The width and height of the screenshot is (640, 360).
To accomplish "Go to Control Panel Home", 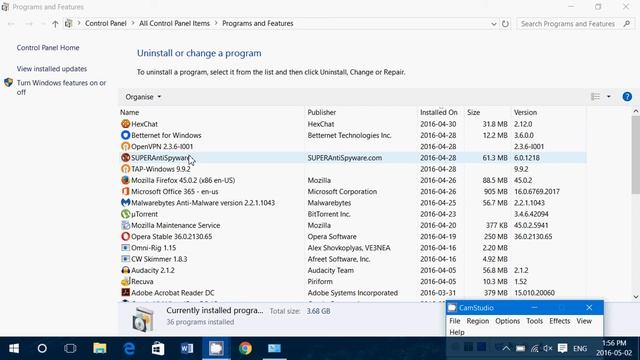I will point(48,48).
